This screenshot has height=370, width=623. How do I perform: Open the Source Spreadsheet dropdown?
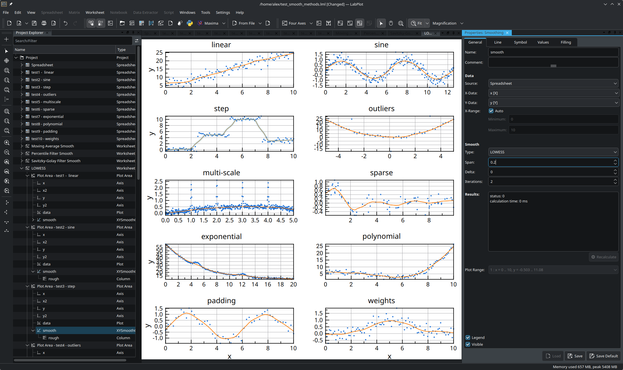tap(553, 83)
